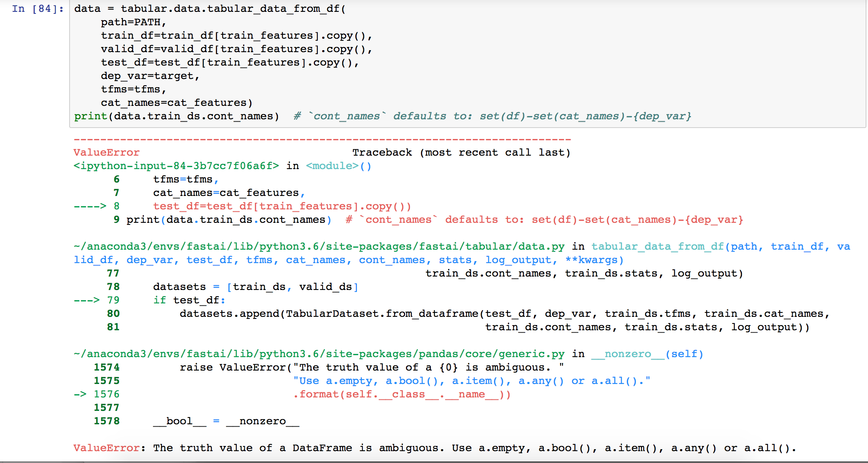
Task: Click 'Traceback (most recent call last)' text
Action: [x=461, y=152]
